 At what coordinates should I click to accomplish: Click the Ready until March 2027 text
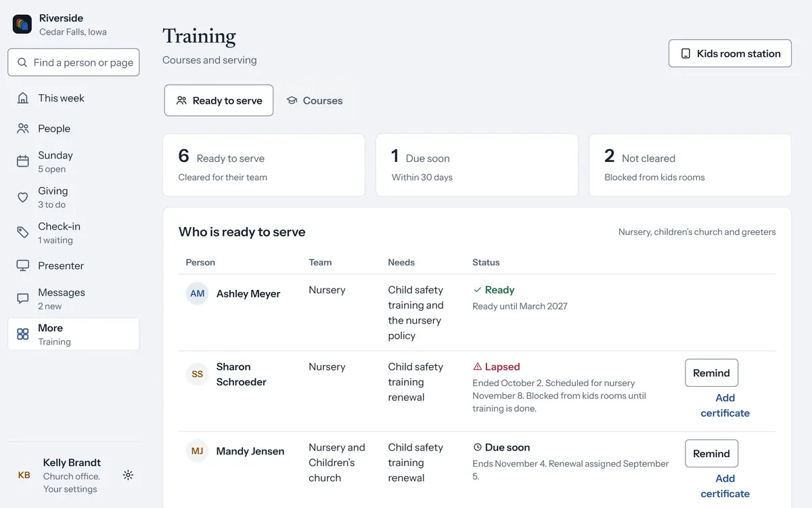coord(520,306)
